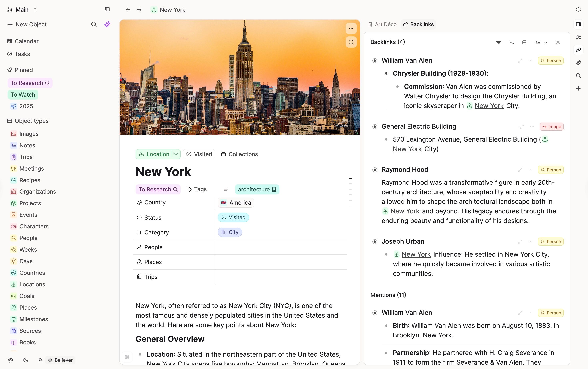Image resolution: width=588 pixels, height=369 pixels.
Task: Open the graph view icon in right rail
Action: click(x=578, y=37)
